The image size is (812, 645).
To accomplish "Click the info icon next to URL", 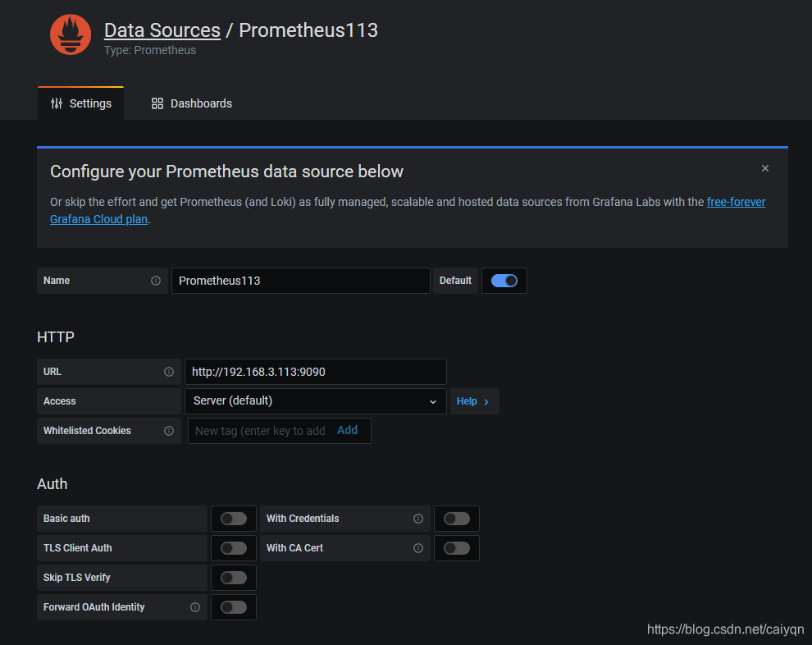I will (169, 372).
